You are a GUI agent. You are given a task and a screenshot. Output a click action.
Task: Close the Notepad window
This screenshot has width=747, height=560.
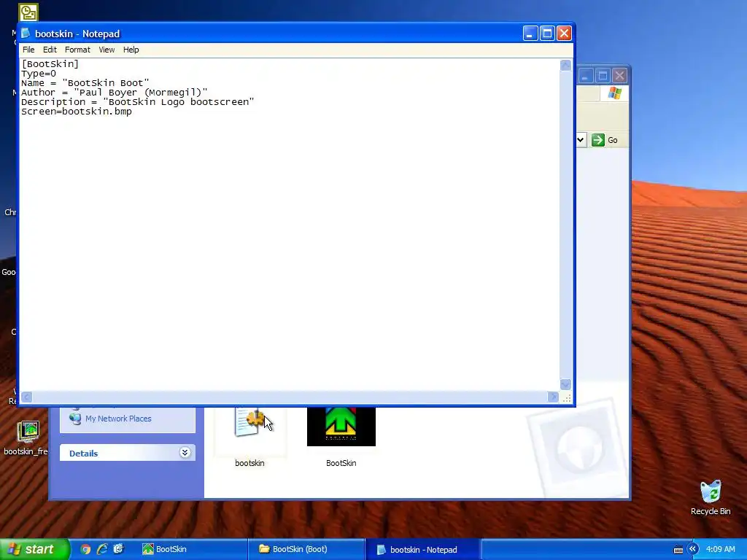tap(564, 34)
